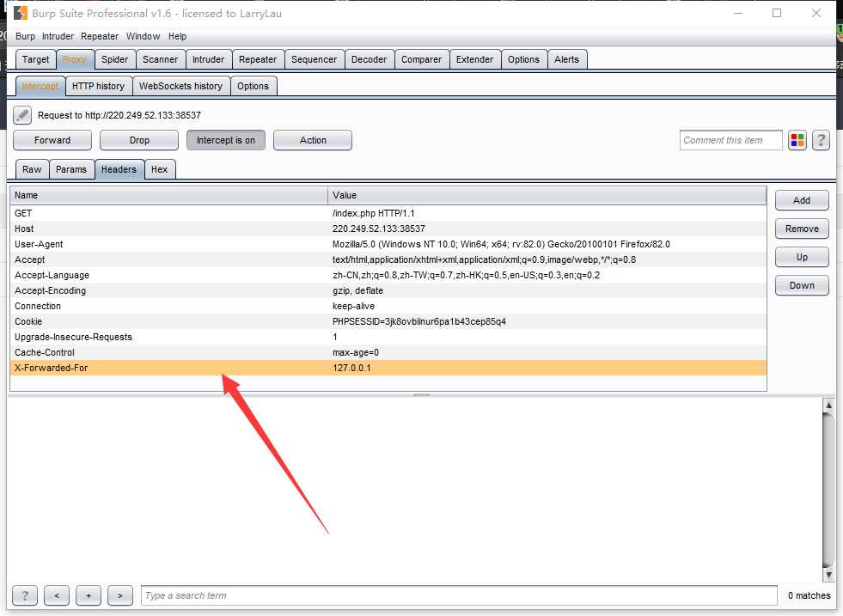This screenshot has height=616, width=843.
Task: Forward the intercepted request
Action: (x=52, y=140)
